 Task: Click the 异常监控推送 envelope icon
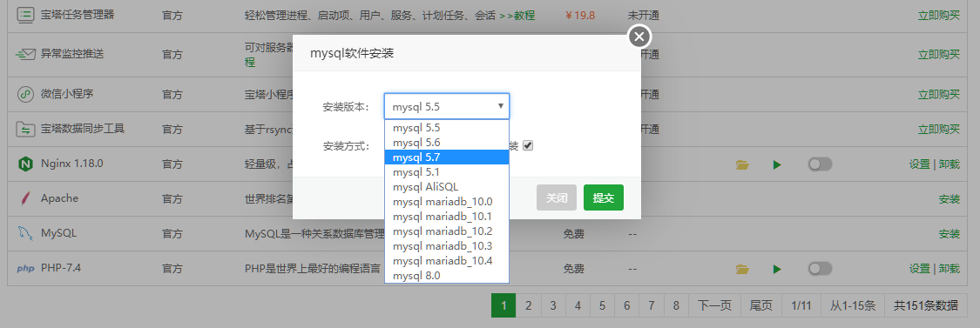25,54
